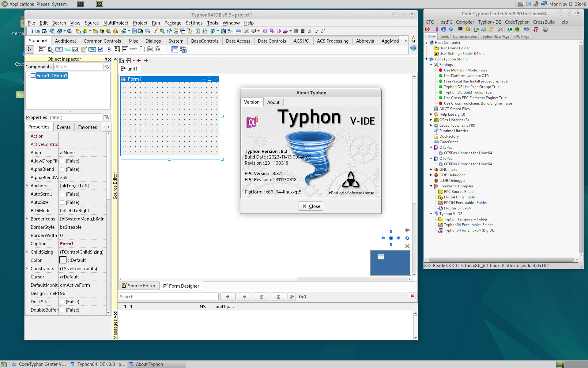Click blue info icon in CodeTyphon Center

click(x=444, y=29)
